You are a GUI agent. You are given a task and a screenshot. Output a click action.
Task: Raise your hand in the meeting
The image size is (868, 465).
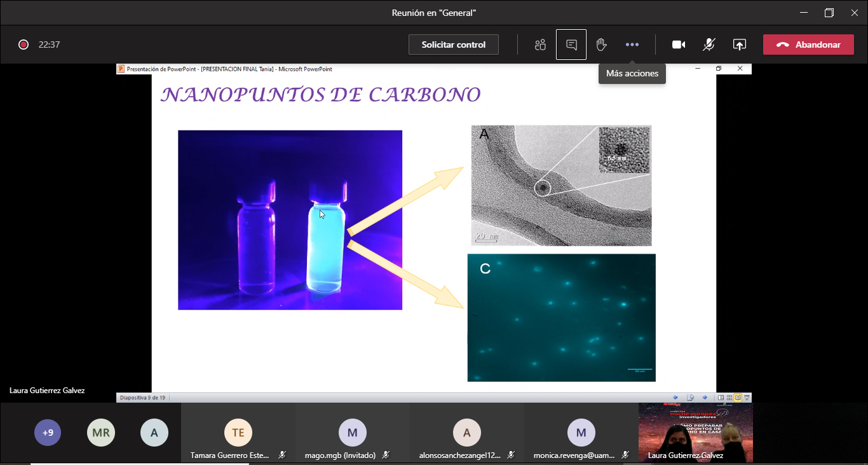click(x=601, y=45)
